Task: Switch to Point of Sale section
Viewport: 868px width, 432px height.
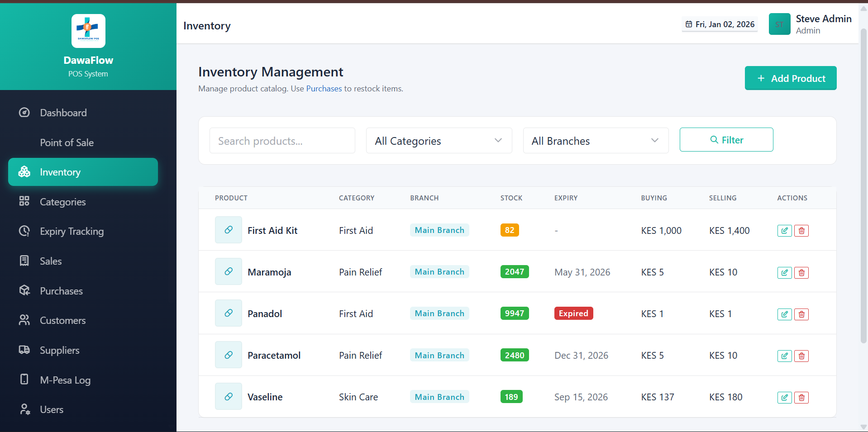Action: (67, 142)
